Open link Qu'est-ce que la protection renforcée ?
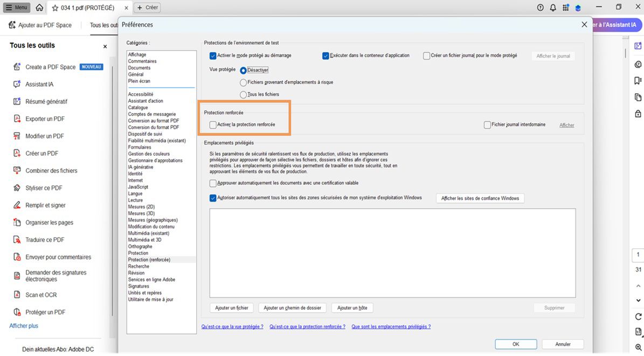 point(307,327)
